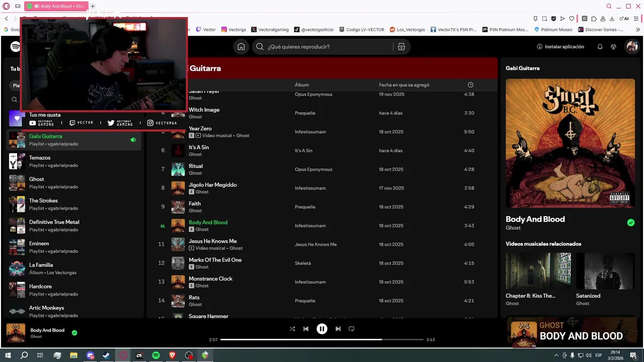Select the track Jigolo Har Megiddo
Screen dimensions: 644x362
(x=212, y=185)
